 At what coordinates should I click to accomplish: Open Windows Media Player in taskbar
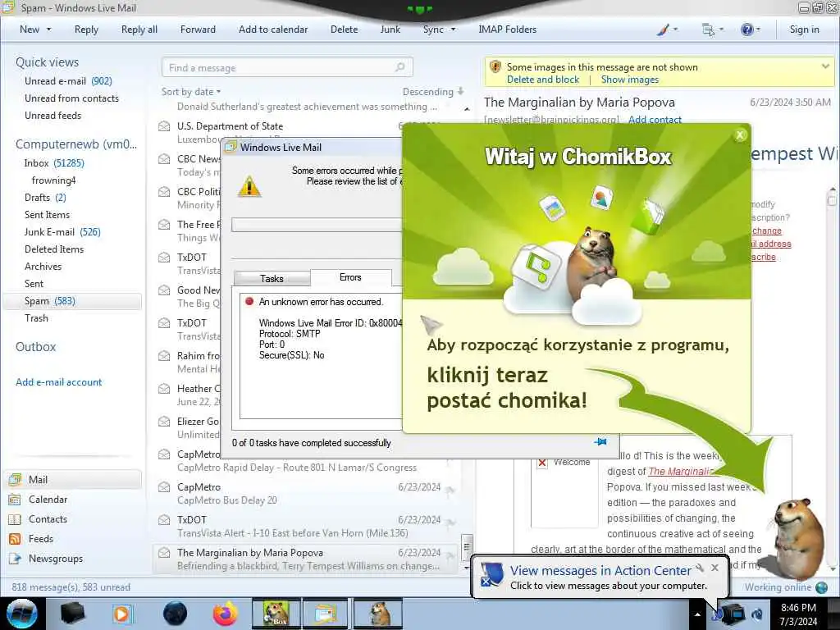pyautogui.click(x=121, y=614)
